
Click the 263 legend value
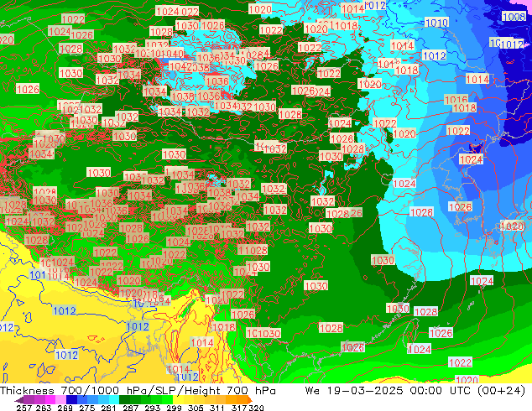tap(44, 408)
